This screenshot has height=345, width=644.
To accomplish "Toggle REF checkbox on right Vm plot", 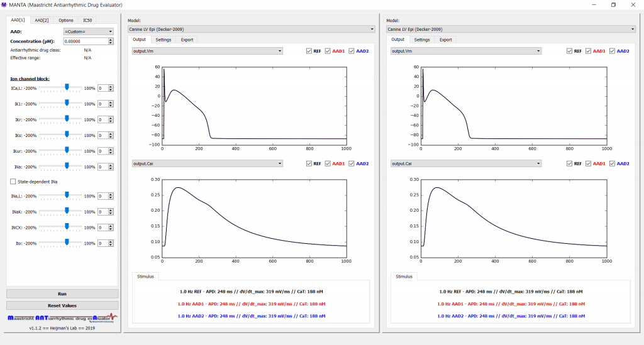I will click(569, 51).
